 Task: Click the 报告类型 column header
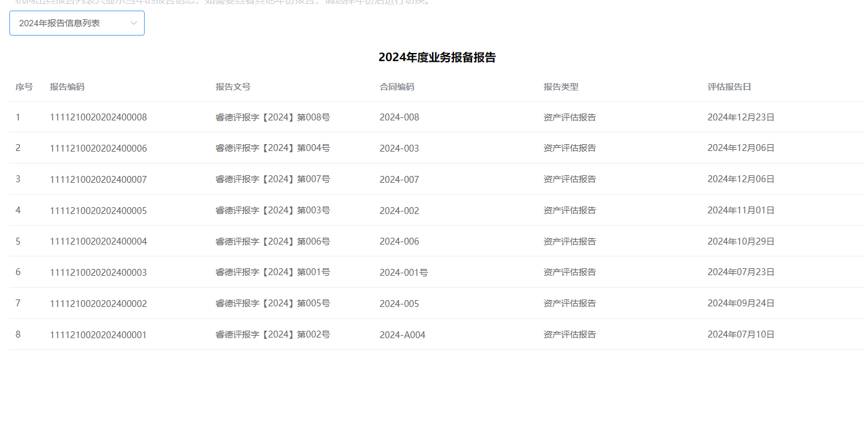coord(561,87)
